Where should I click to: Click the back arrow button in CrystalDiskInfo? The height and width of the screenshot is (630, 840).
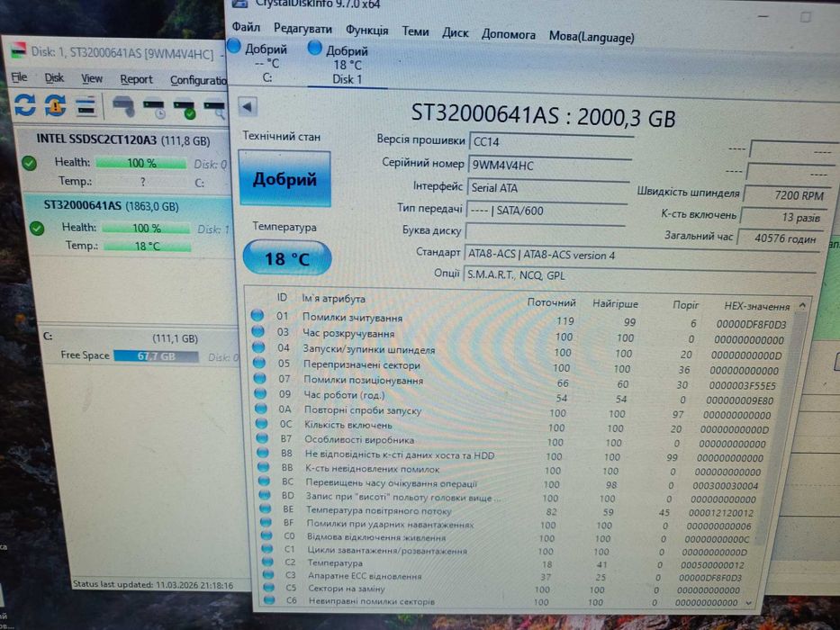(x=248, y=106)
